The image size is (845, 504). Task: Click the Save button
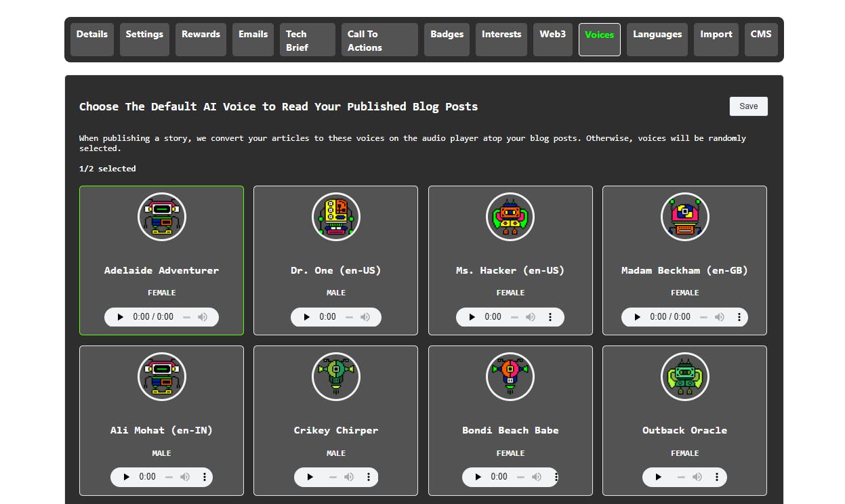(748, 106)
